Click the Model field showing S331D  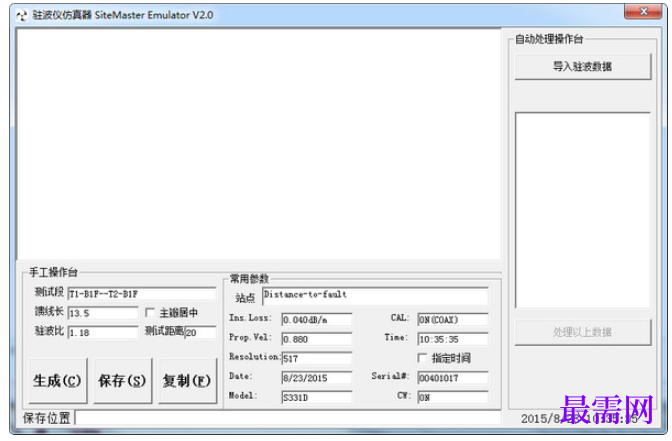(317, 397)
